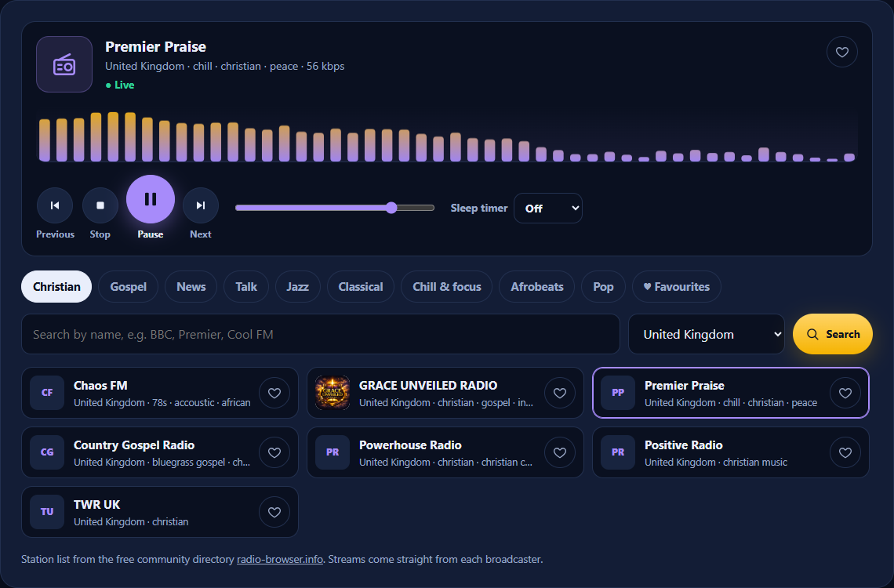
Task: Switch to the News category
Action: click(x=191, y=287)
